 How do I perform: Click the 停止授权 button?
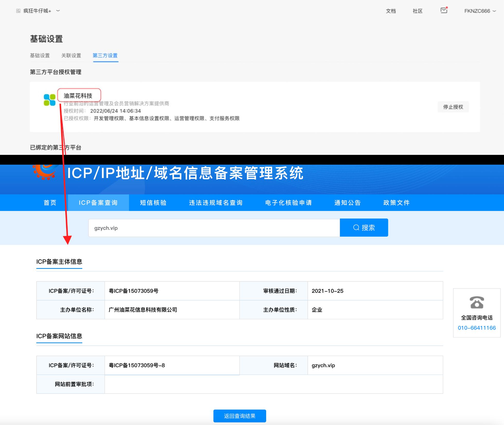[x=453, y=107]
